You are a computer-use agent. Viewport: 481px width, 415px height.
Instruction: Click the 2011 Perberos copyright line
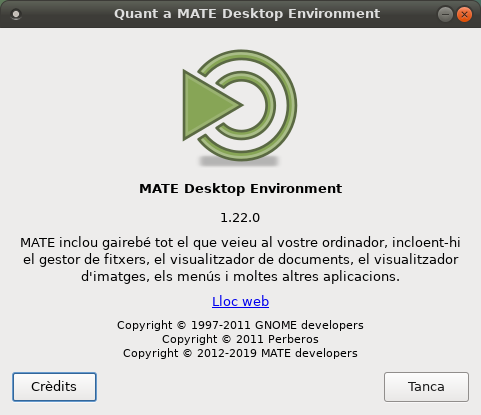[240, 339]
